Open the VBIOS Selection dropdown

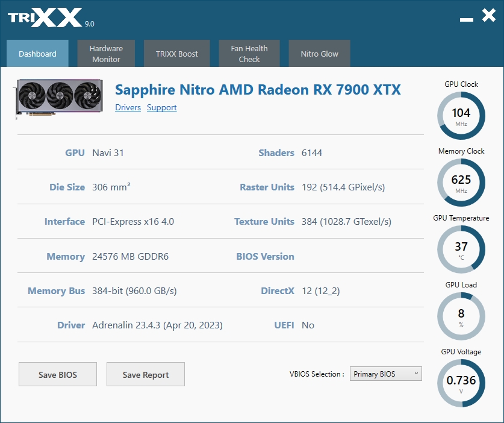(x=386, y=374)
